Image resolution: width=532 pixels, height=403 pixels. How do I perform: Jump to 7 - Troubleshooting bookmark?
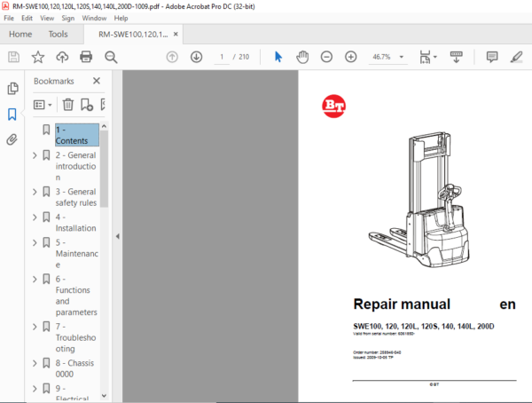75,338
